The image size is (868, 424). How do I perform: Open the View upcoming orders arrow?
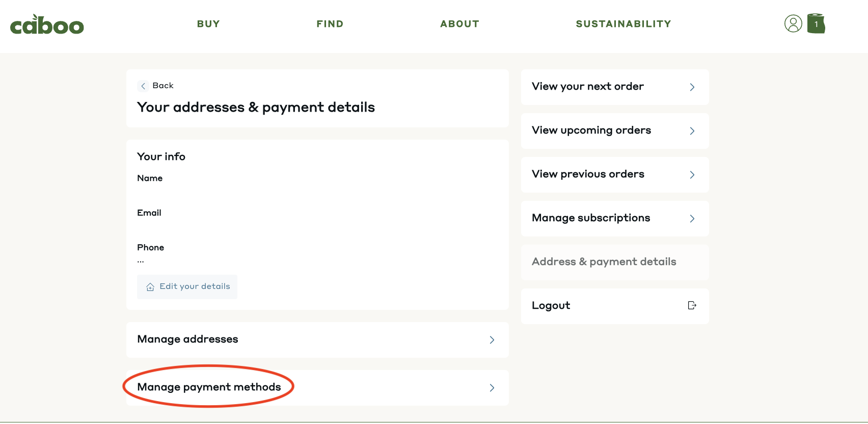692,131
